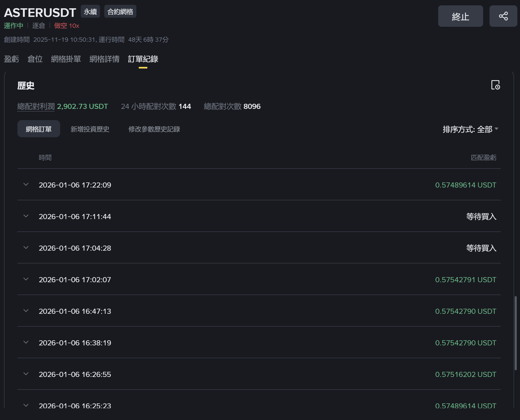Click the 終止 button
520x420 pixels.
tap(460, 16)
